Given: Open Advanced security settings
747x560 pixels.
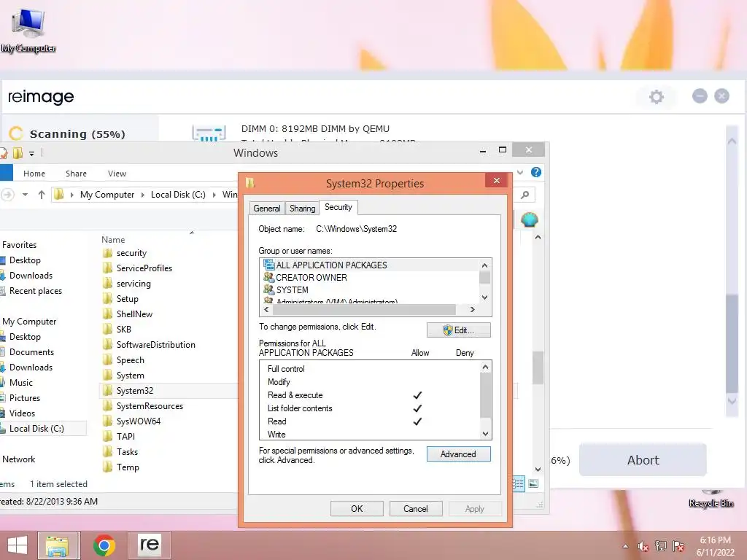Looking at the screenshot, I should (458, 454).
